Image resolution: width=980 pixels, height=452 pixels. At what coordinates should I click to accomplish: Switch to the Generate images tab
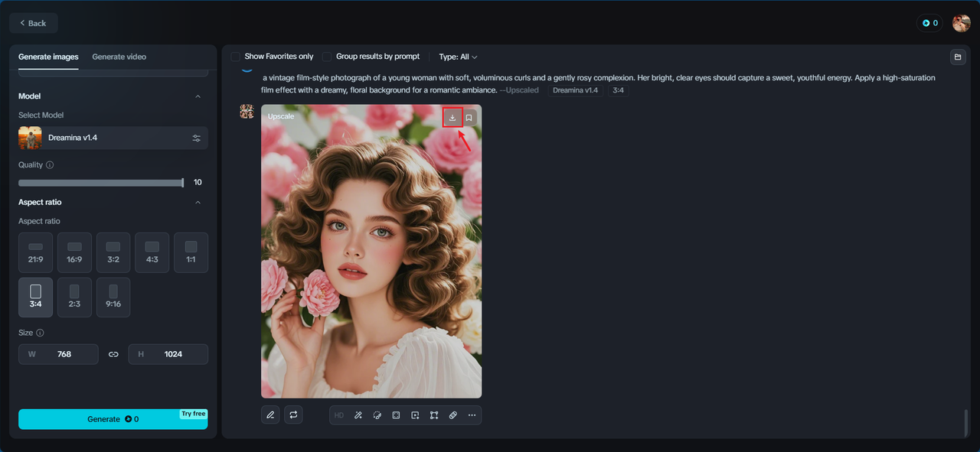coord(48,57)
